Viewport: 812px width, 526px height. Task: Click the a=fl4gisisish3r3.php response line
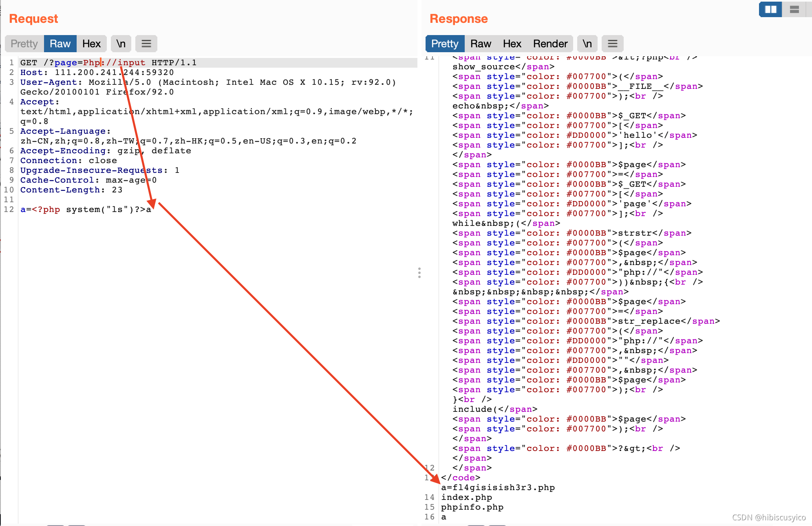pos(498,487)
